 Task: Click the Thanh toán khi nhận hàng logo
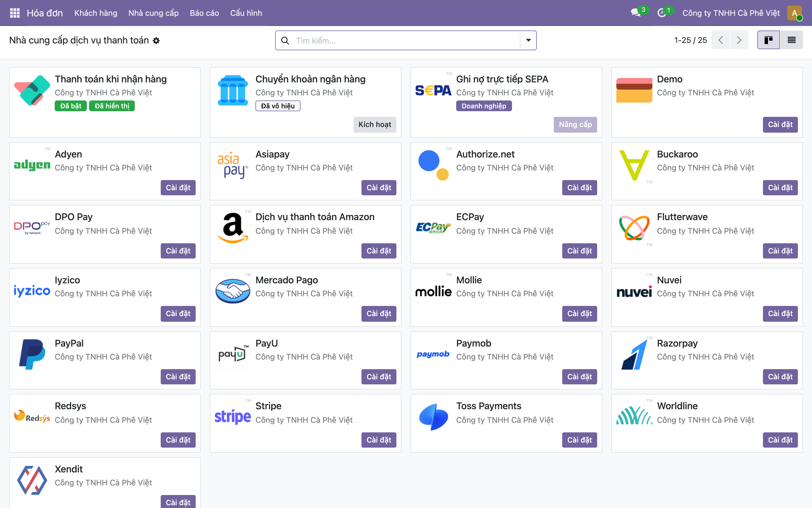click(x=32, y=90)
